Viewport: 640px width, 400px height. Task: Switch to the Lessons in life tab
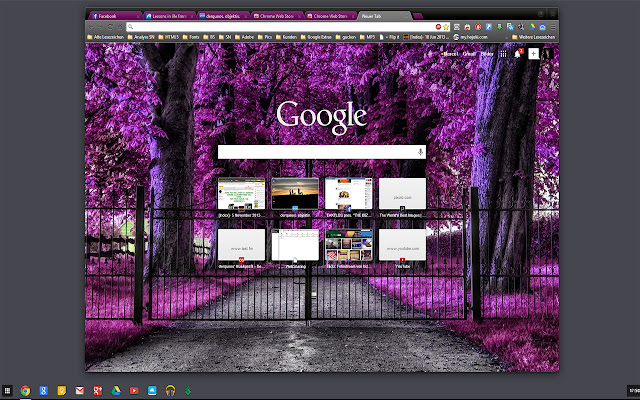(x=169, y=16)
